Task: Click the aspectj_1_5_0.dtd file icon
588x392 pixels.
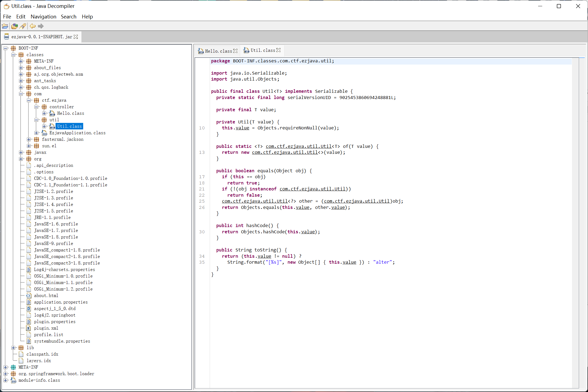Action: [x=29, y=309]
